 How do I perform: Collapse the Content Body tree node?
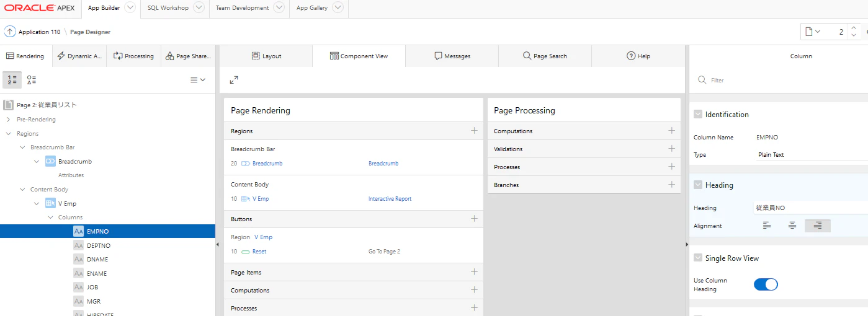point(22,189)
